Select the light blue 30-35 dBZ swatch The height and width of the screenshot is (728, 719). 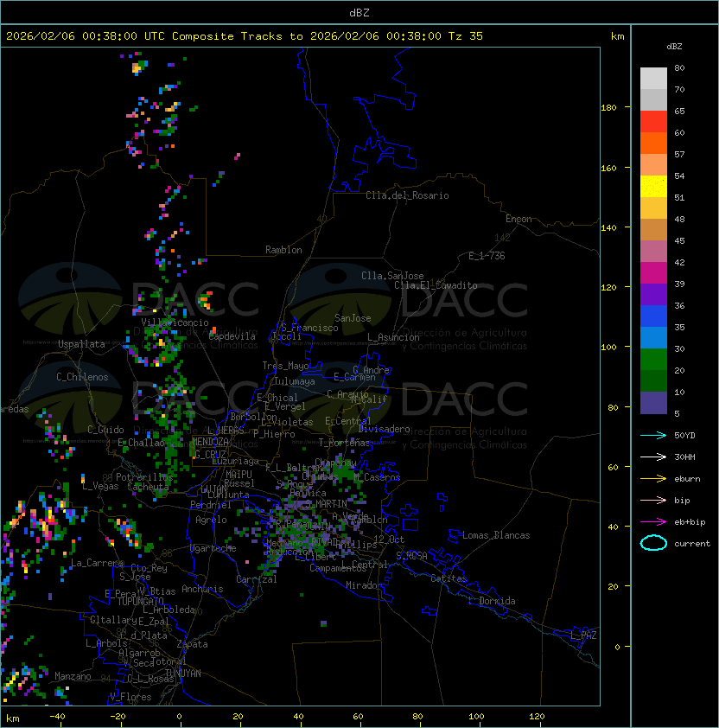653,337
